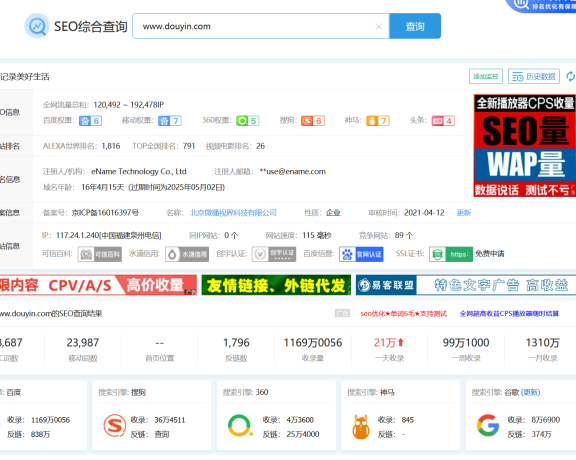The height and width of the screenshot is (460, 576).
Task: Click 神马 收录 value 845
Action: point(408,420)
